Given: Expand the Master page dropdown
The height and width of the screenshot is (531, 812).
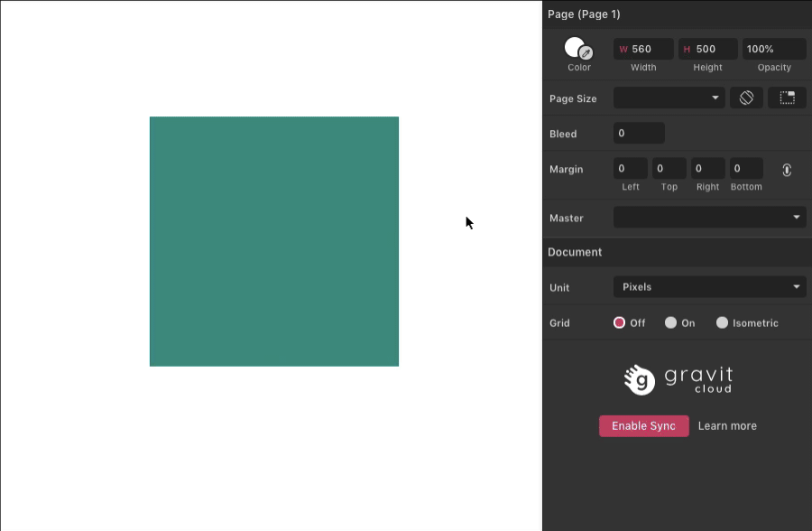Looking at the screenshot, I should pyautogui.click(x=709, y=218).
